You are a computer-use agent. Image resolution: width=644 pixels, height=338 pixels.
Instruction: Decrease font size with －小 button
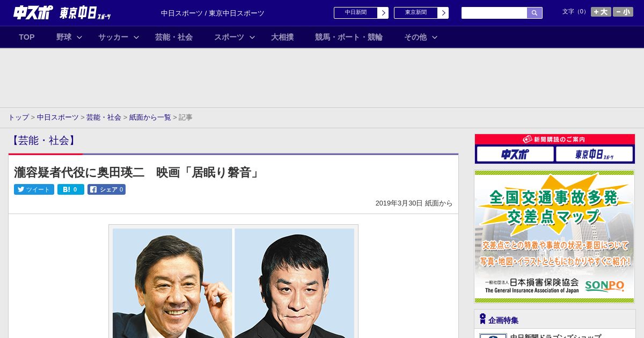coord(623,12)
